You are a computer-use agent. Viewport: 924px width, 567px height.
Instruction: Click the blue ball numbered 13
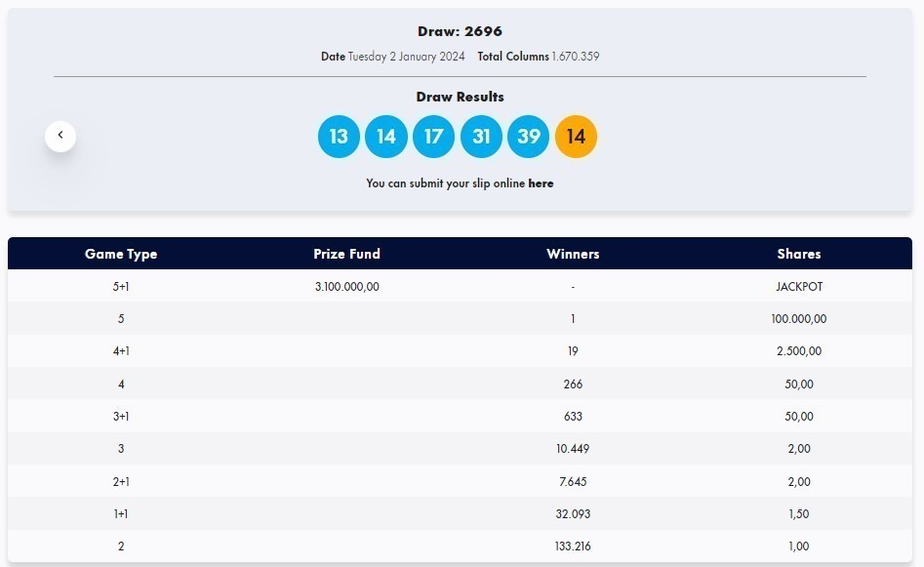(x=339, y=137)
